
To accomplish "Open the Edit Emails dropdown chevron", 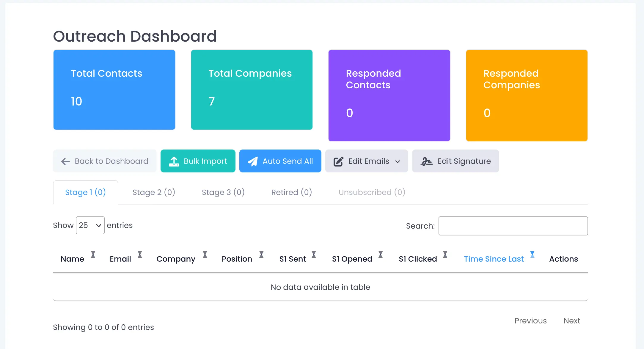I will point(398,161).
